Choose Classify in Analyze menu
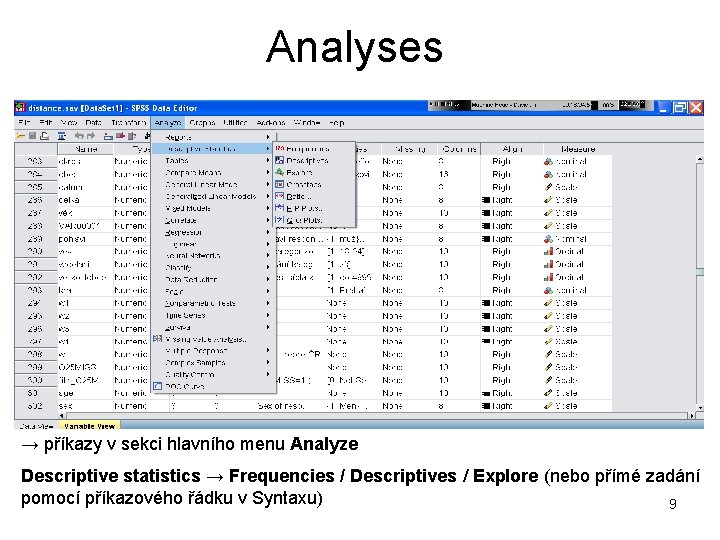This screenshot has width=720, height=540. click(213, 267)
